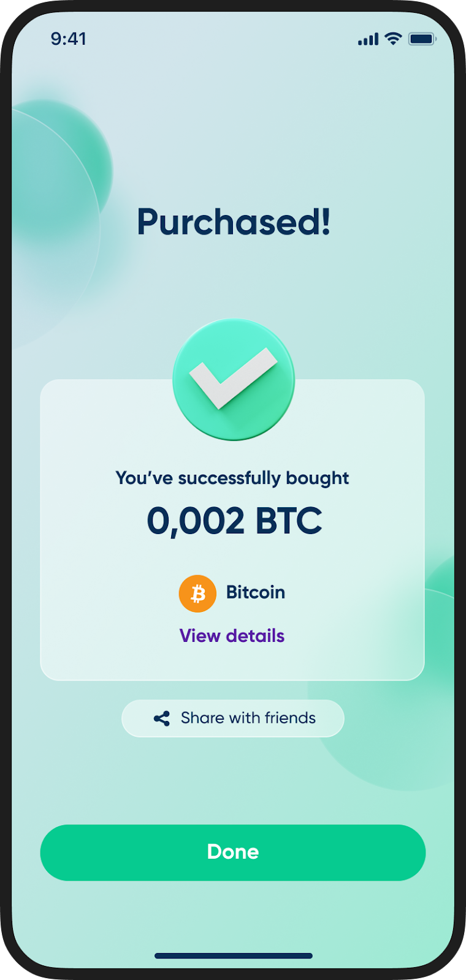Click the B symbol inside orange coin
466x980 pixels.
pos(197,594)
